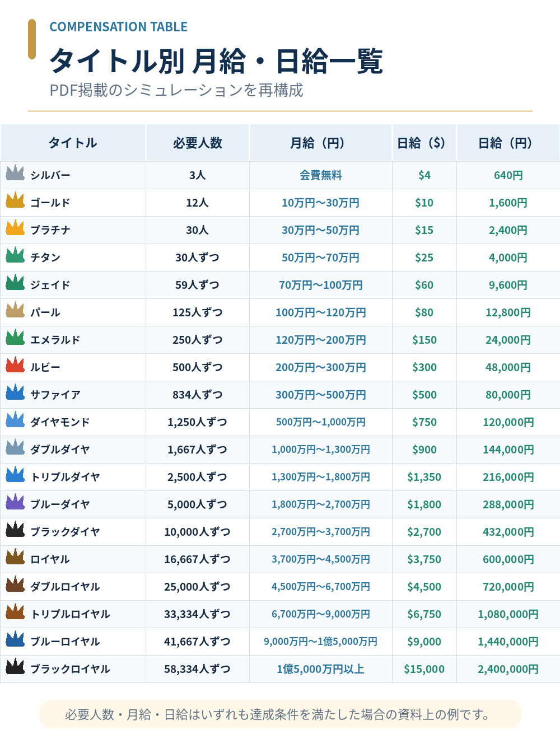
Task: Select the green crown icon beside チタン
Action: coord(15,255)
